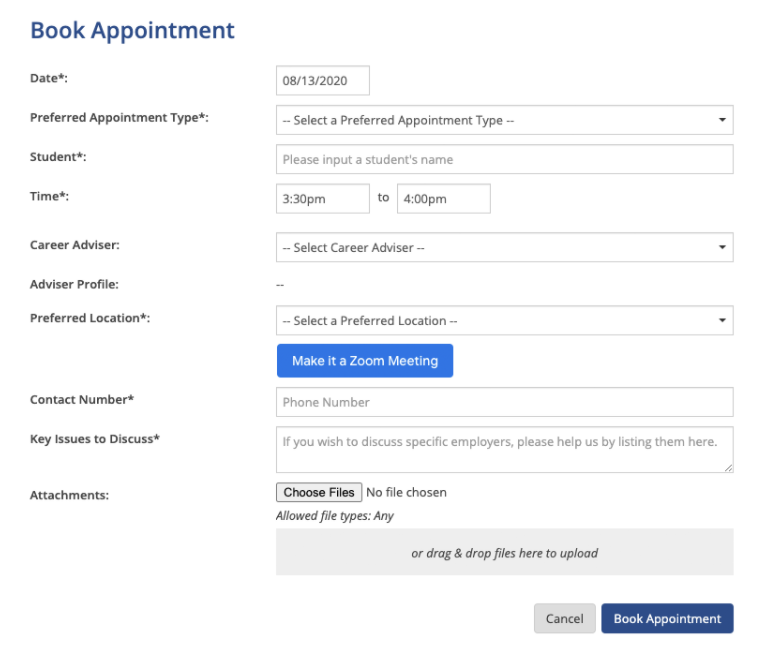Expand the Select Career Adviser dropdown

pyautogui.click(x=504, y=248)
